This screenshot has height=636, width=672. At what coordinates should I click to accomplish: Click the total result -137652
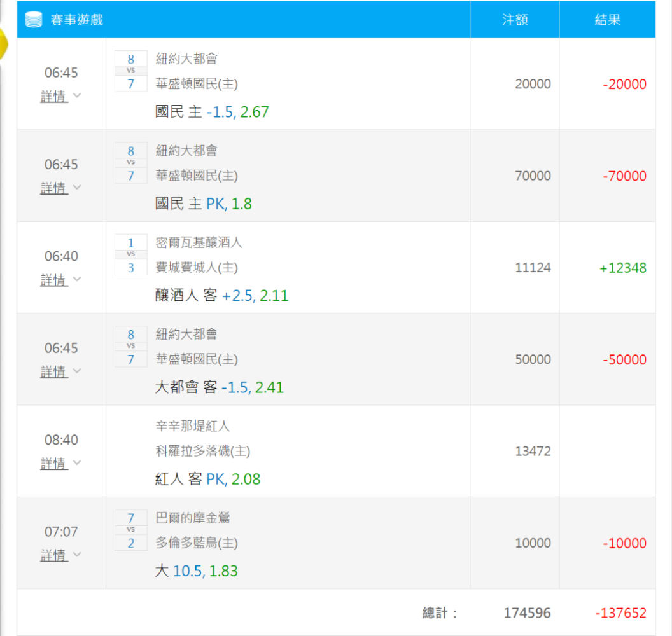click(620, 613)
